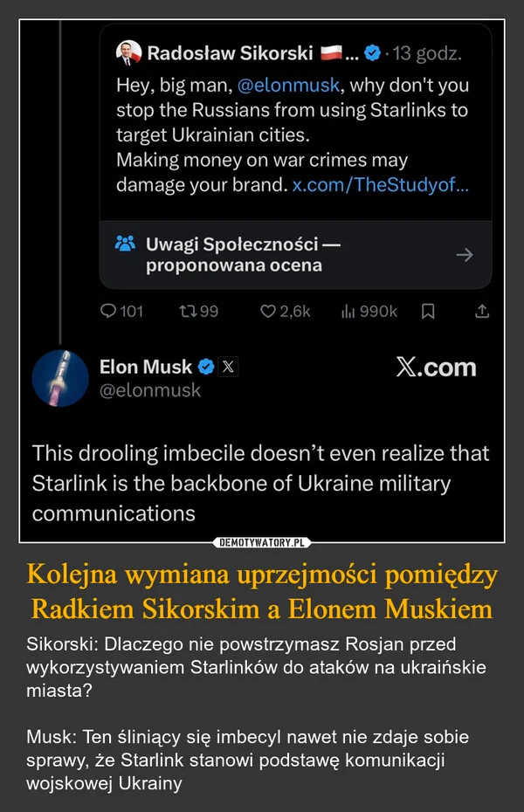Click the Community Notes people icon
This screenshot has height=812, width=524.
point(128,243)
